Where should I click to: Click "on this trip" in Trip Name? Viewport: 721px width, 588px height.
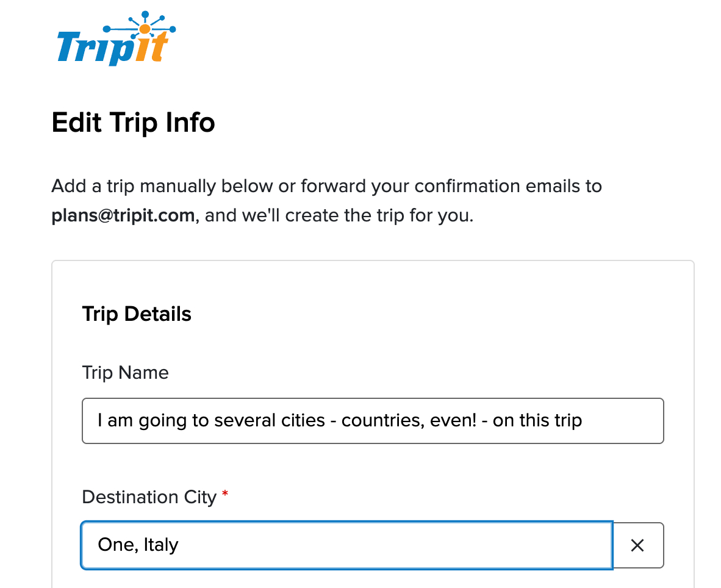point(537,421)
